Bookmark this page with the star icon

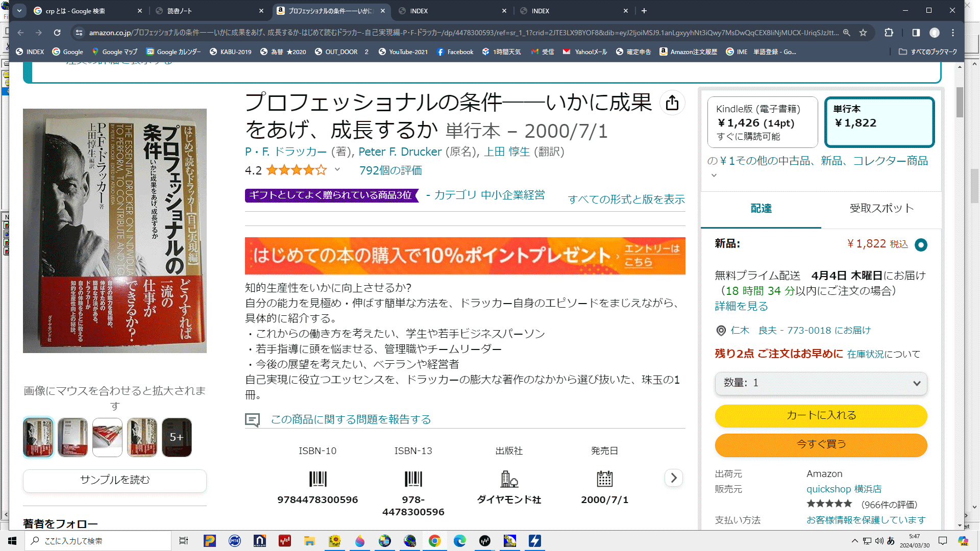(863, 33)
